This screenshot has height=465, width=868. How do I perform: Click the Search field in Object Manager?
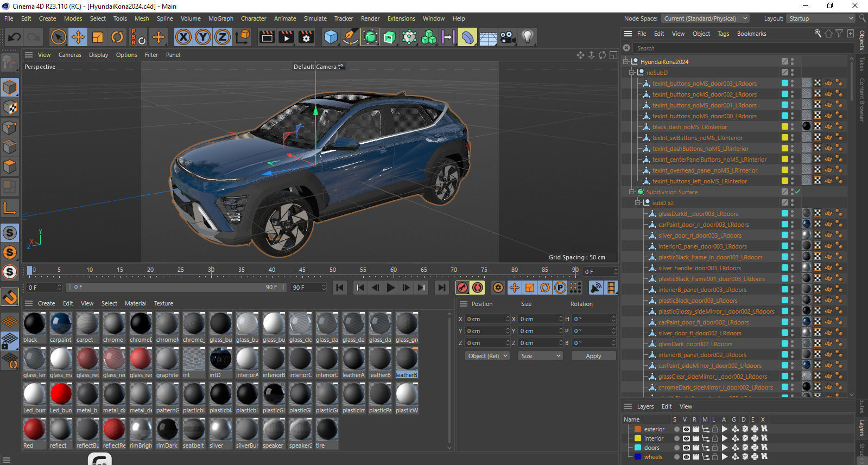pyautogui.click(x=742, y=48)
